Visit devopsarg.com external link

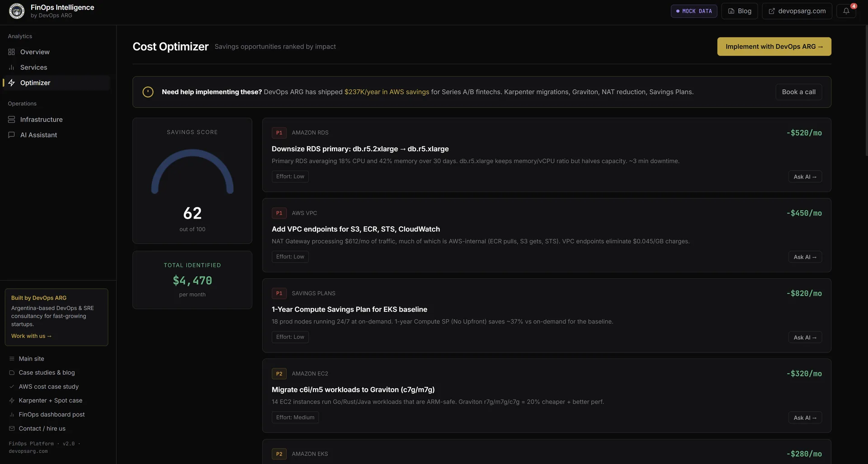pyautogui.click(x=797, y=11)
